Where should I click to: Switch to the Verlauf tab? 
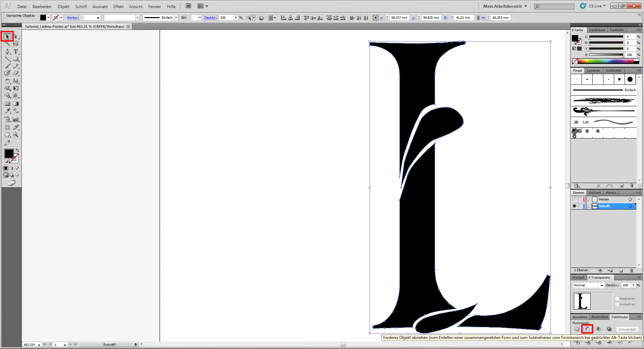[x=579, y=277]
